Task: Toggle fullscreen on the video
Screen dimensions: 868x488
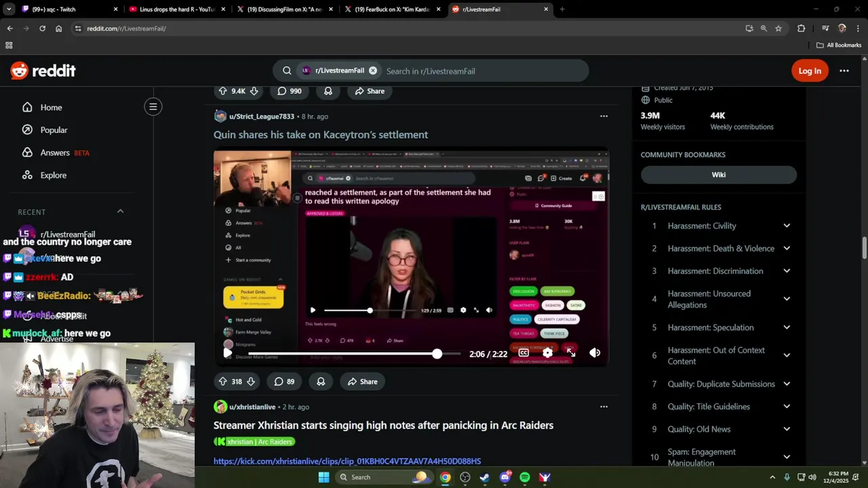Action: pyautogui.click(x=571, y=353)
